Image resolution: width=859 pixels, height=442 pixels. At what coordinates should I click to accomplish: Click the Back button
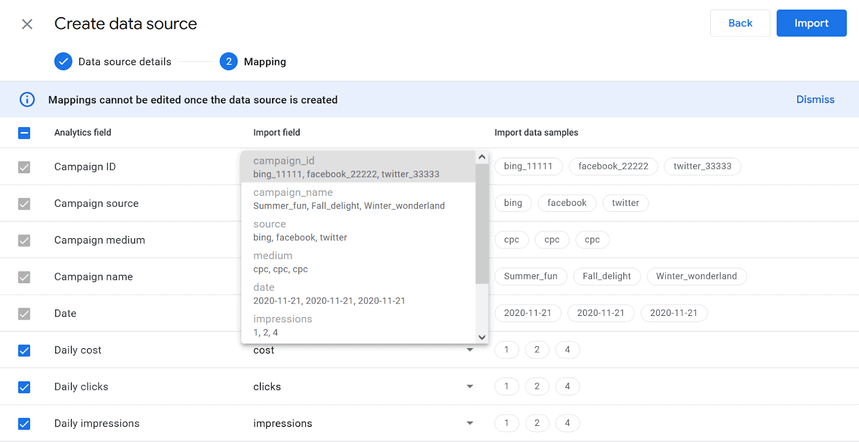click(x=740, y=24)
